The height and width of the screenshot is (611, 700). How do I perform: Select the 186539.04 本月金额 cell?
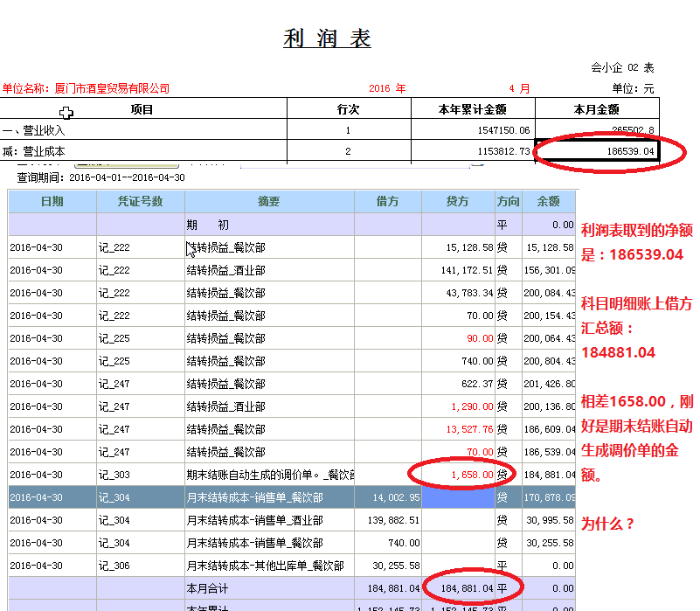(x=597, y=151)
